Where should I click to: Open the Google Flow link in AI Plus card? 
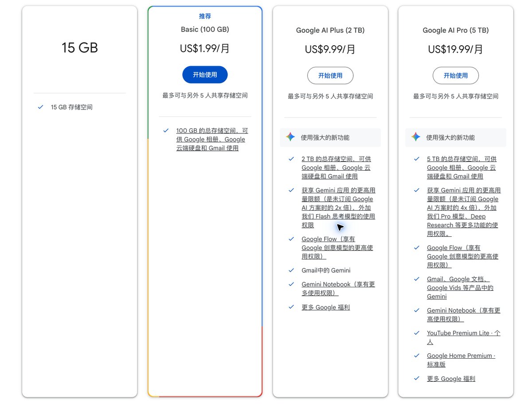pos(337,247)
